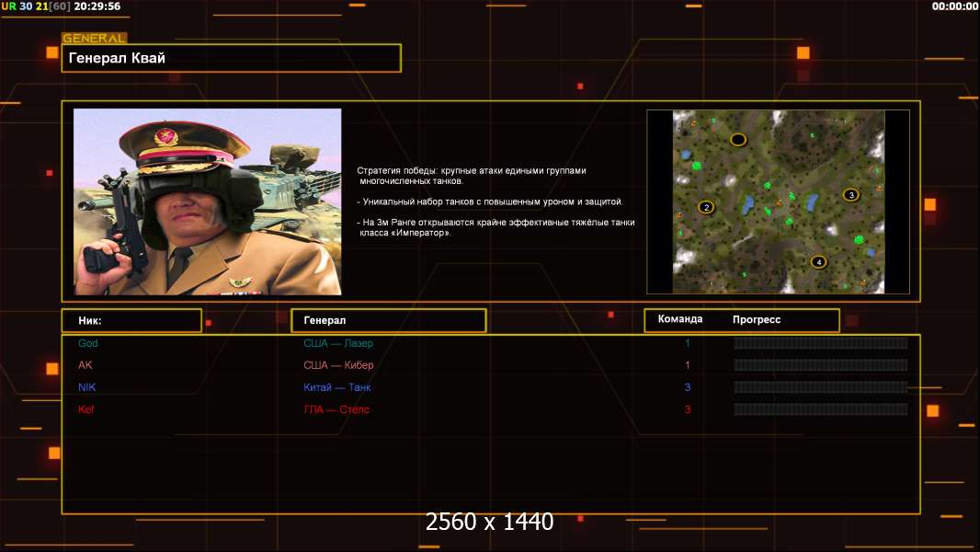This screenshot has width=980, height=552.
Task: Click team number in AK's row
Action: coord(688,365)
